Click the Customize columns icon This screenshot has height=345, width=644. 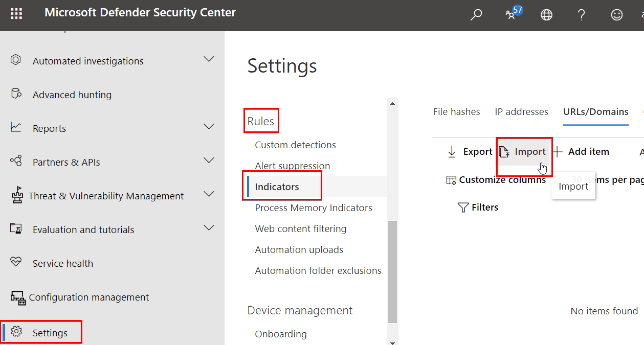(451, 180)
